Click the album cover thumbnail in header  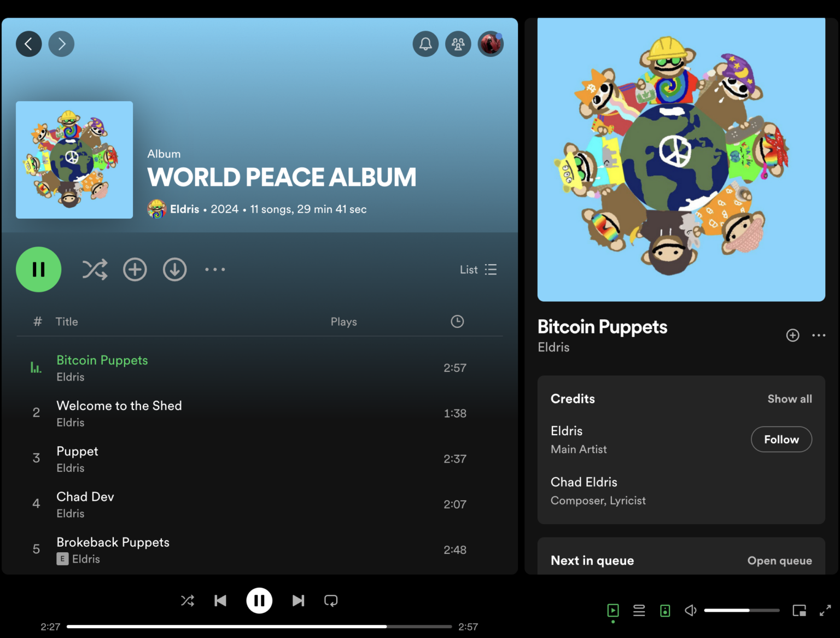(74, 160)
